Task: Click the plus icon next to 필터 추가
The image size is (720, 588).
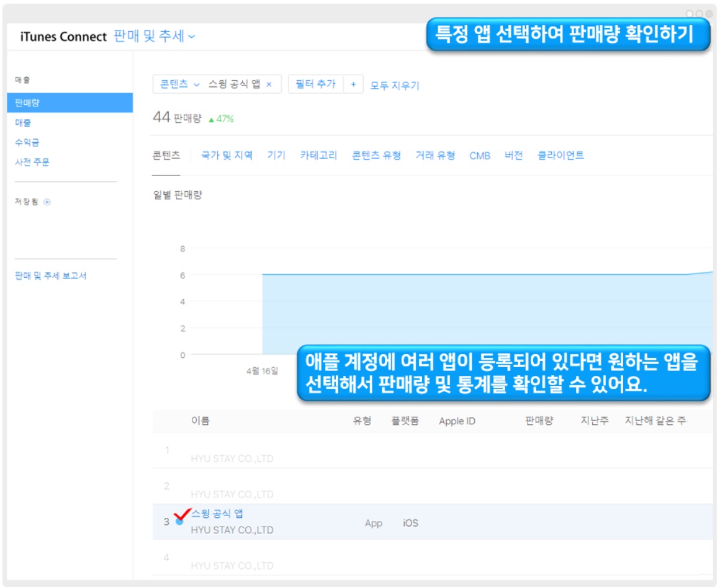Action: click(x=353, y=84)
